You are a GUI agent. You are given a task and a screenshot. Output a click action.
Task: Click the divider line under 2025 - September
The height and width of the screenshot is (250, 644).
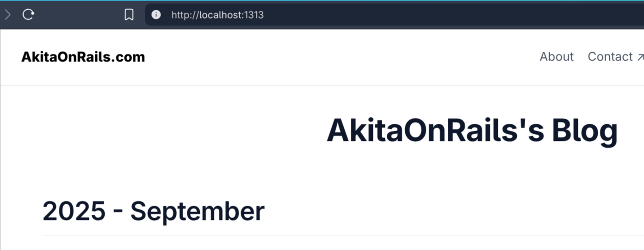tap(343, 236)
